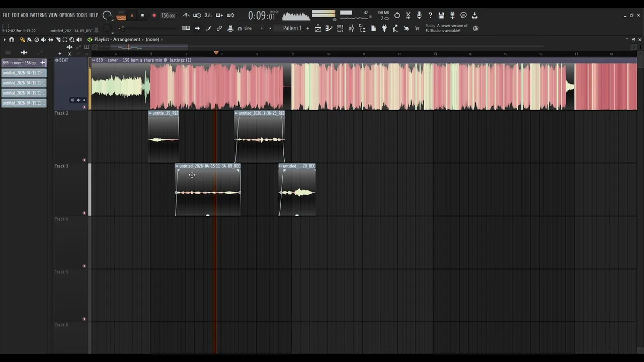Select the Slip tool
The image size is (644, 362).
click(x=51, y=40)
